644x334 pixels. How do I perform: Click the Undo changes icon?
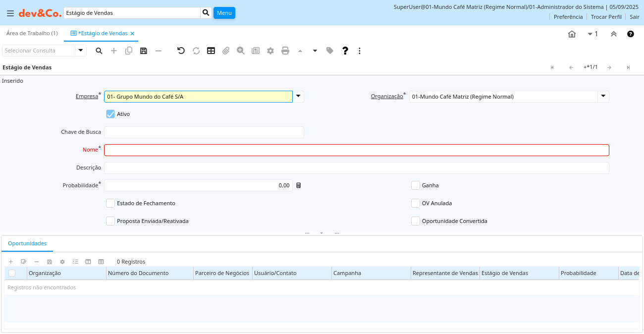coord(181,51)
